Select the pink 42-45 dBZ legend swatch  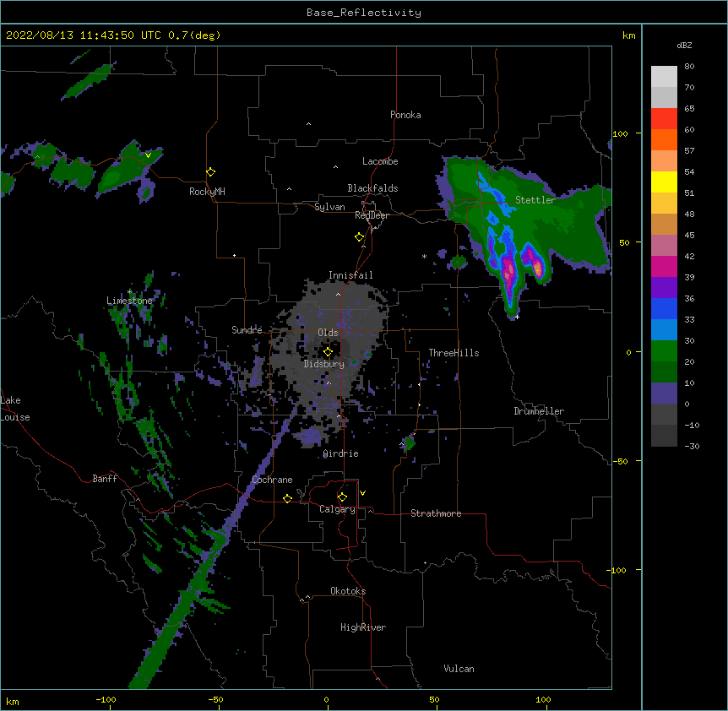[x=664, y=246]
